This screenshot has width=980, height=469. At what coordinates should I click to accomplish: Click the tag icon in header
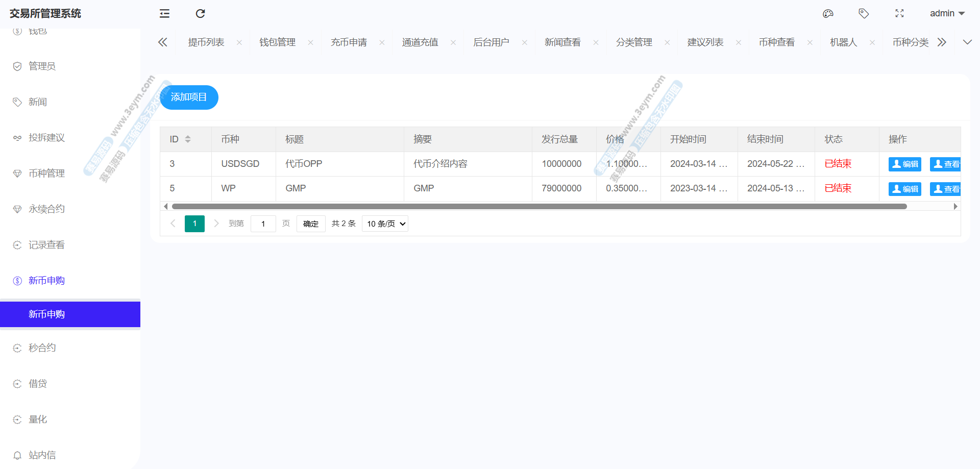coord(864,14)
